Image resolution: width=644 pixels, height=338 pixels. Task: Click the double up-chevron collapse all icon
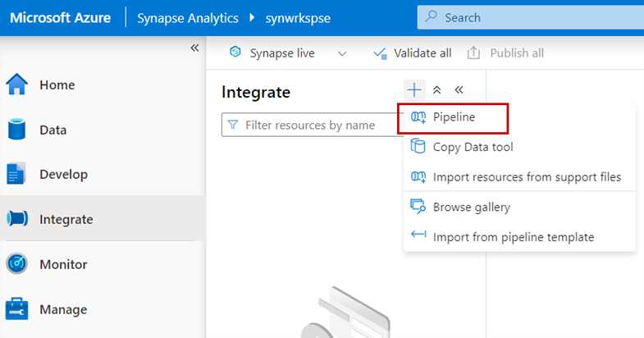(436, 90)
